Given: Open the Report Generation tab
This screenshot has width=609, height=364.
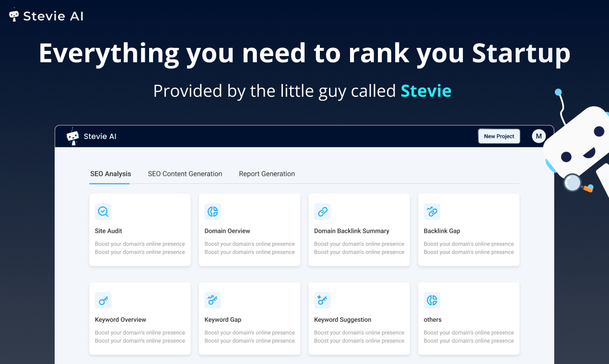Looking at the screenshot, I should pos(267,174).
